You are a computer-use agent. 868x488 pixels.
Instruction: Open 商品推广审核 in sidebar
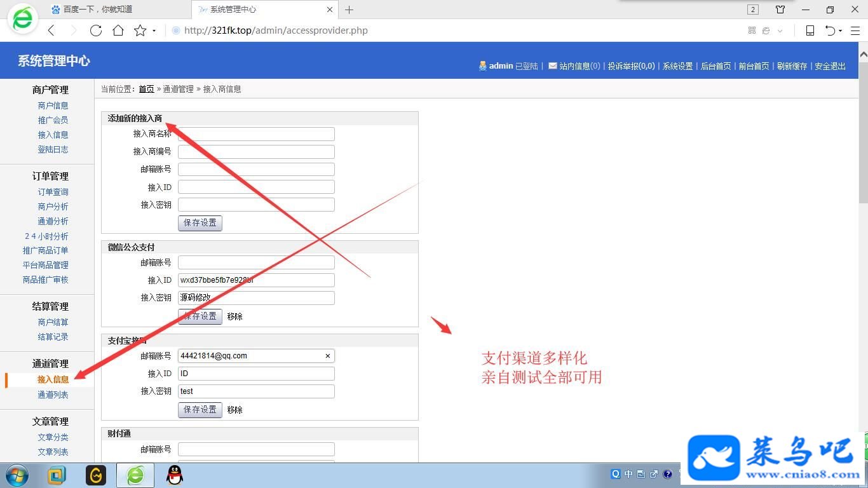[x=45, y=280]
